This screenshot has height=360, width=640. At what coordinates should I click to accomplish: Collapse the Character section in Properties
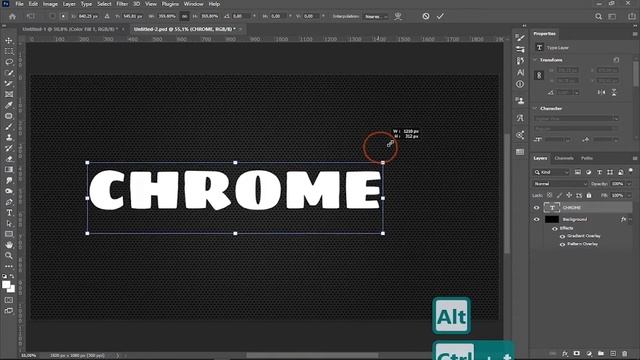[535, 109]
